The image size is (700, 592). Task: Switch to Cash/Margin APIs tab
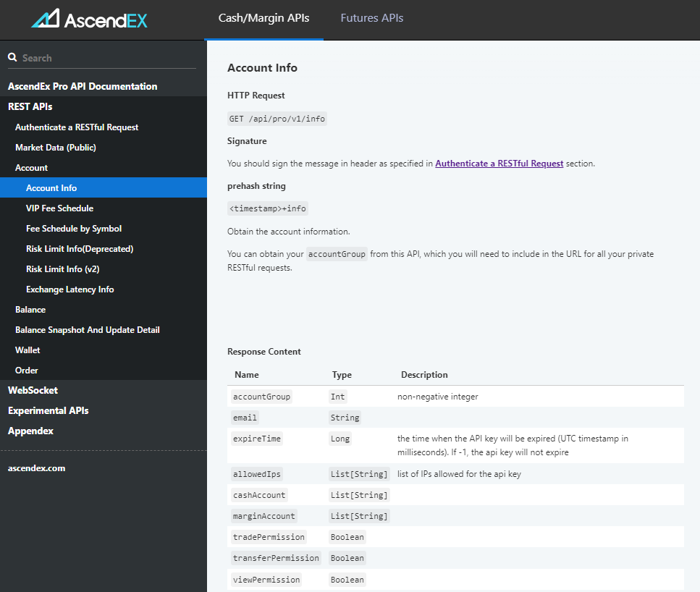pos(263,18)
